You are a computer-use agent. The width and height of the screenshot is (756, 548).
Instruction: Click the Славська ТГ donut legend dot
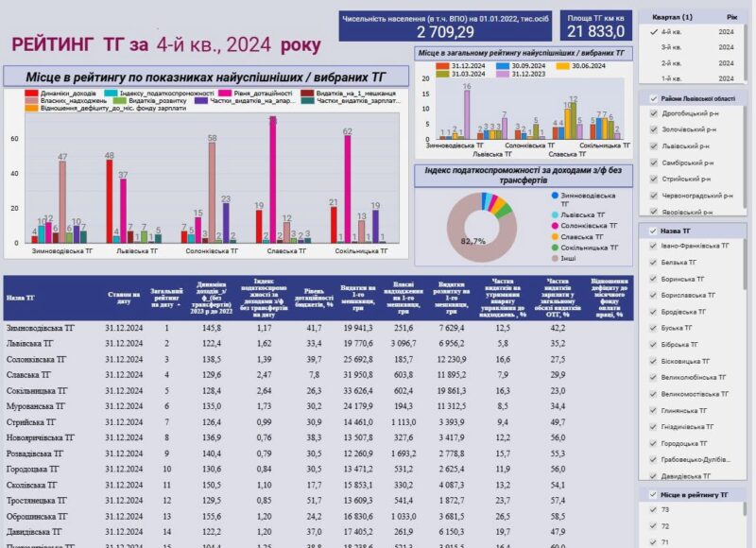click(x=553, y=236)
